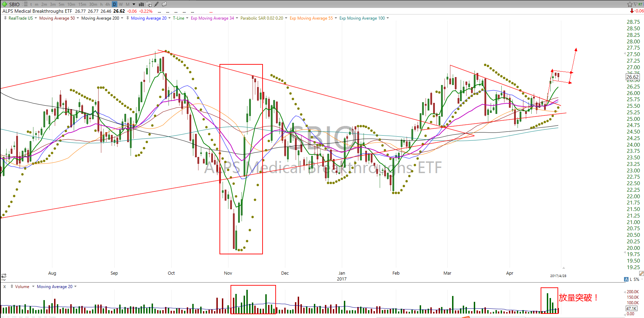Select arithmetic scale A button
Image resolution: width=644 pixels, height=318 pixels.
(626, 279)
